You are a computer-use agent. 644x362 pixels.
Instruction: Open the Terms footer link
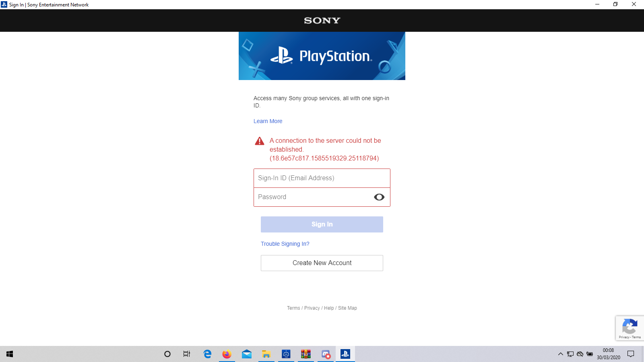293,308
